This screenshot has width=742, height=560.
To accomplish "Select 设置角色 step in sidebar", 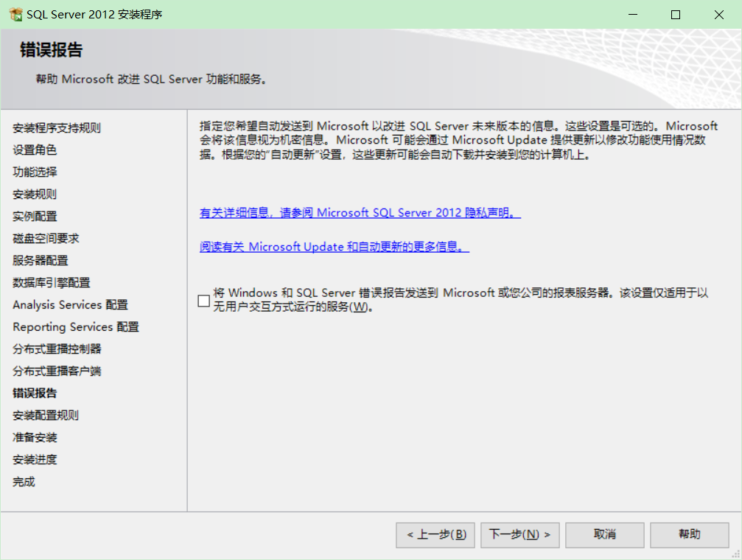I will 35,150.
